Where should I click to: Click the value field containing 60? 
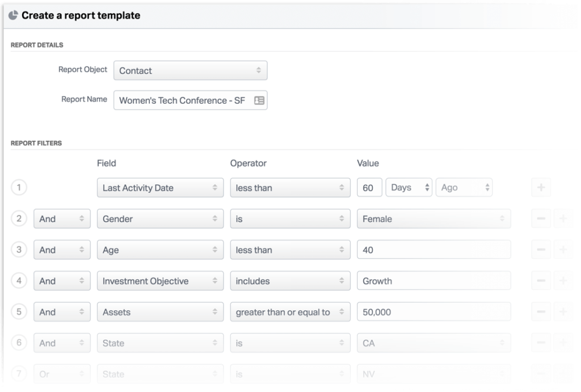click(x=369, y=187)
